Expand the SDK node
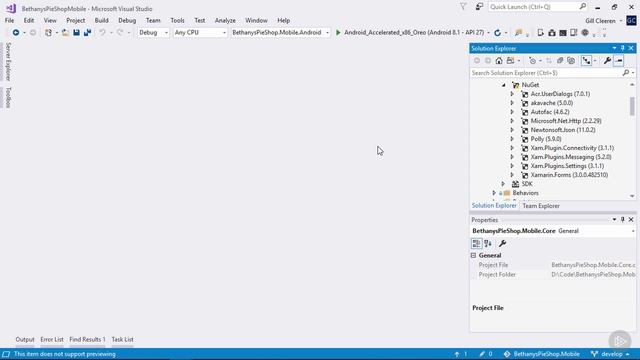 (x=503, y=184)
